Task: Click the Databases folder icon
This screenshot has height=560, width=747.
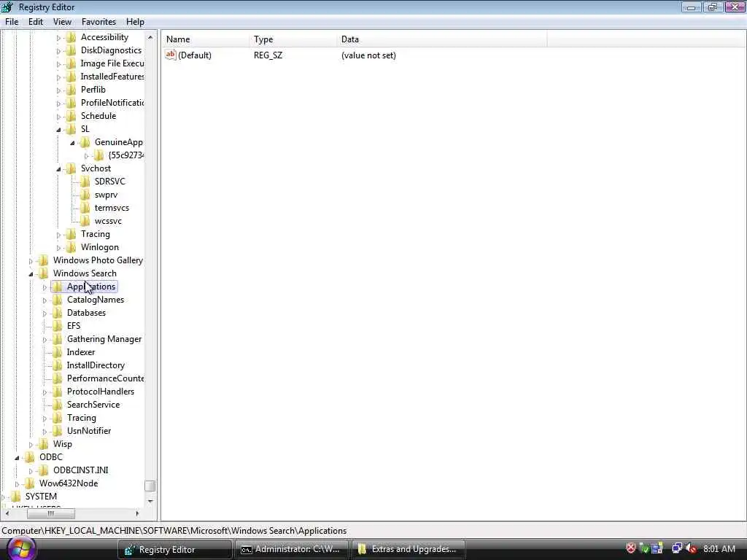Action: click(57, 313)
